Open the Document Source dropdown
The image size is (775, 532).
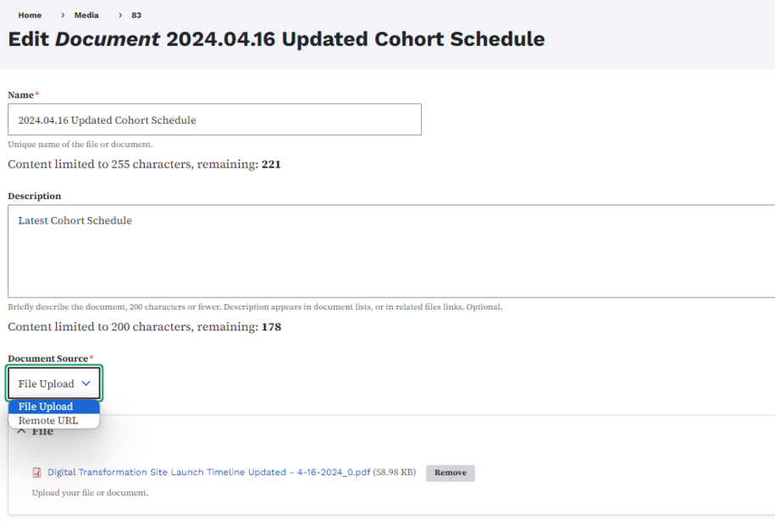[x=54, y=384]
